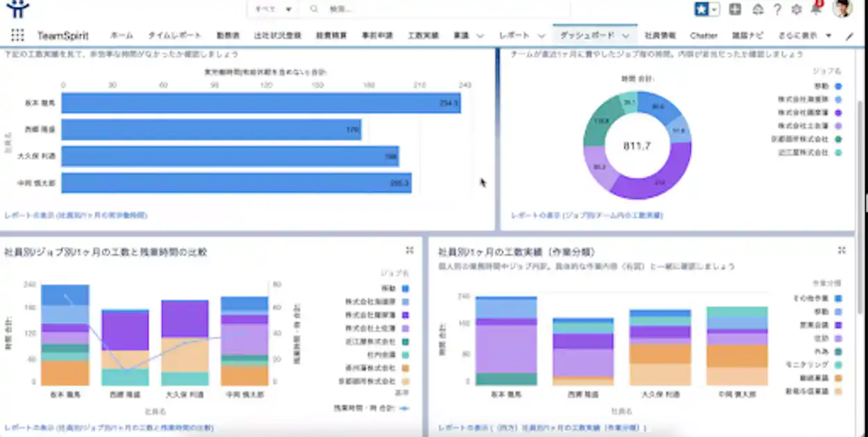The height and width of the screenshot is (437, 868).
Task: Click the favorites star icon
Action: 701,9
